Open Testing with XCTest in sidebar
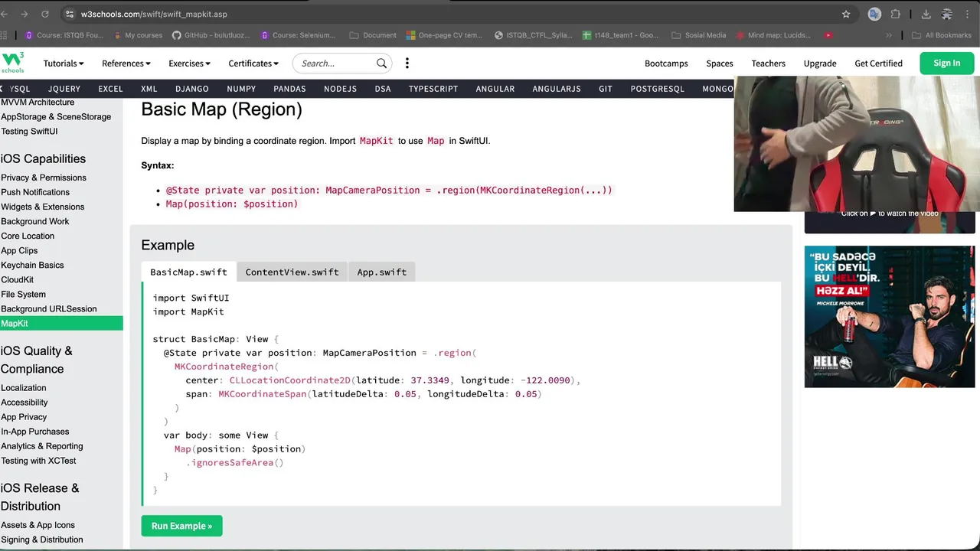The image size is (980, 551). coord(38,461)
